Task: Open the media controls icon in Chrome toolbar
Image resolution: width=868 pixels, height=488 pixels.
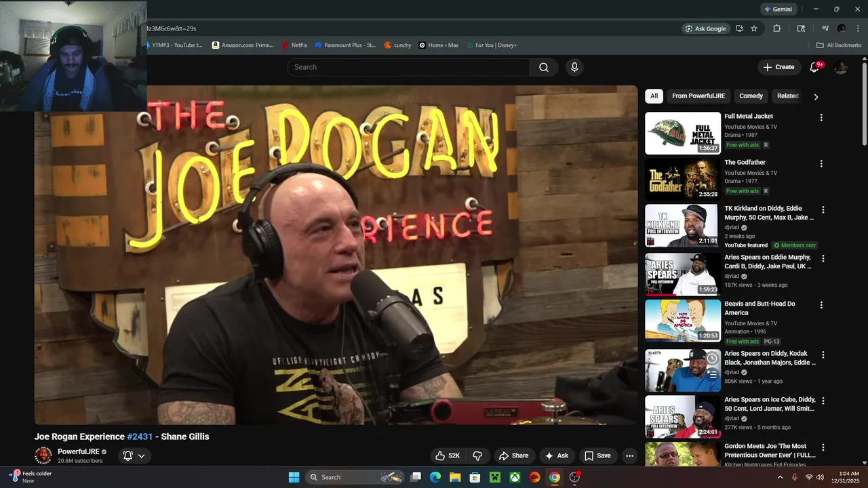Action: pos(825,28)
